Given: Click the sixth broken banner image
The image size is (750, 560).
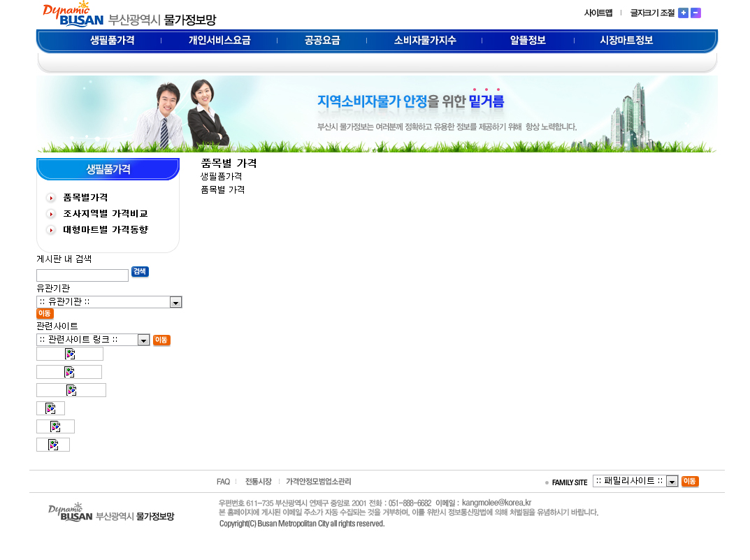Looking at the screenshot, I should pos(53,445).
